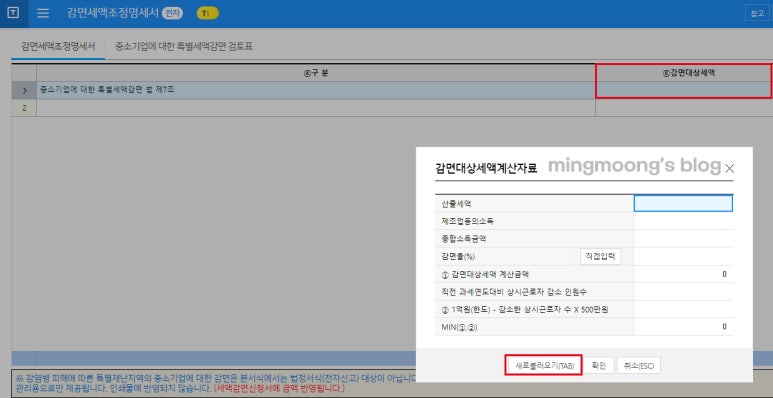The image size is (773, 398).
Task: Click the 중소기업에 대한 특별세액감면 법 제7조 cell
Action: pos(316,90)
